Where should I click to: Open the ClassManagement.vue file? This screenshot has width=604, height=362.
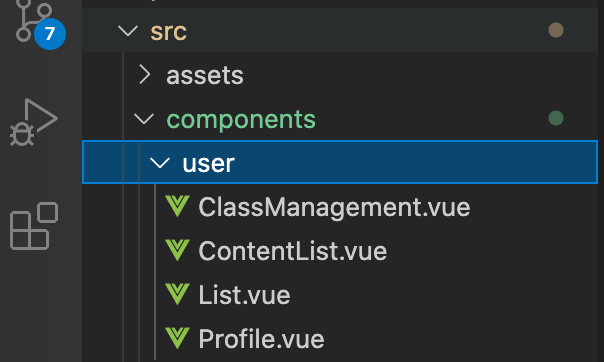point(334,208)
